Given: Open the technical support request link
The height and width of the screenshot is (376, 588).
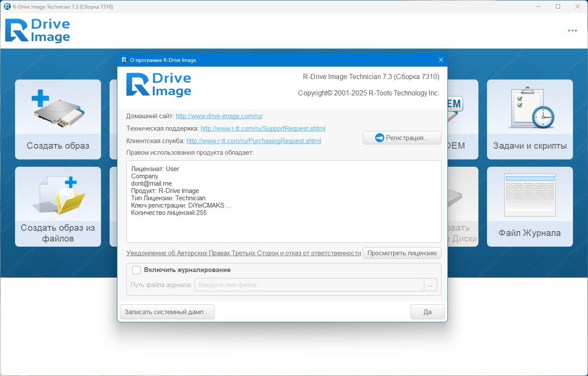Looking at the screenshot, I should (x=263, y=128).
